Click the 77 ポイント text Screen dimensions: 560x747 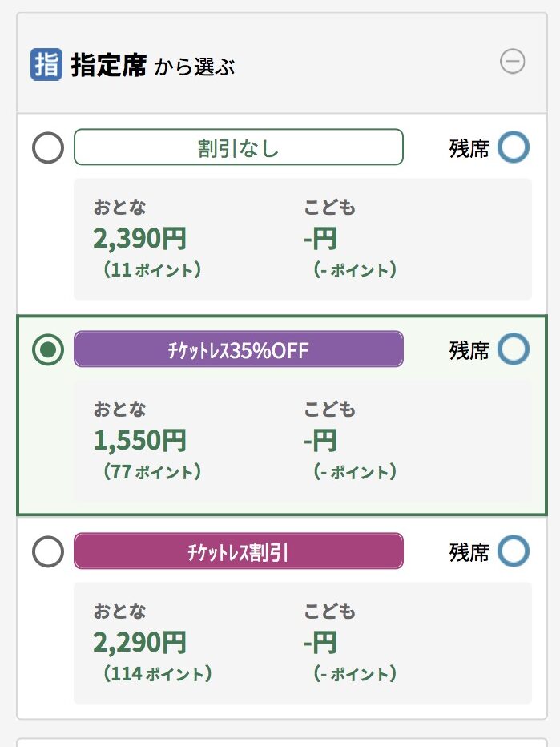click(152, 471)
